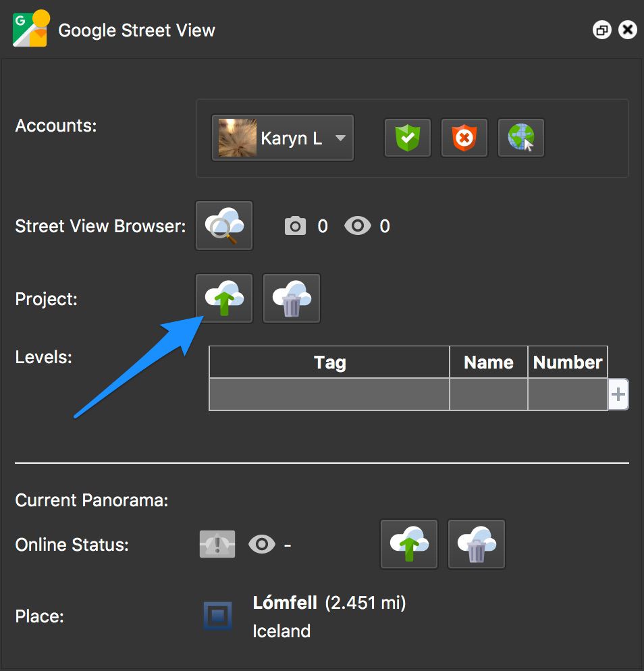
Task: Open the Street View Browser
Action: coord(223,225)
